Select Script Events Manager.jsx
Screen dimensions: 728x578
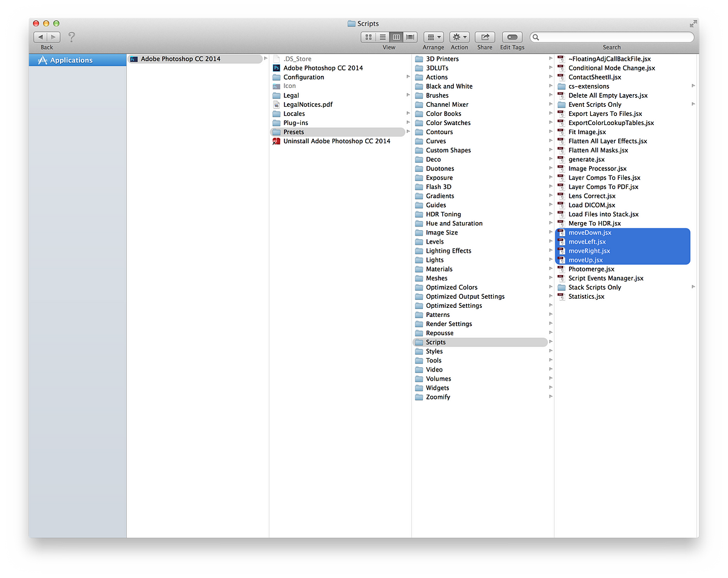coord(605,278)
